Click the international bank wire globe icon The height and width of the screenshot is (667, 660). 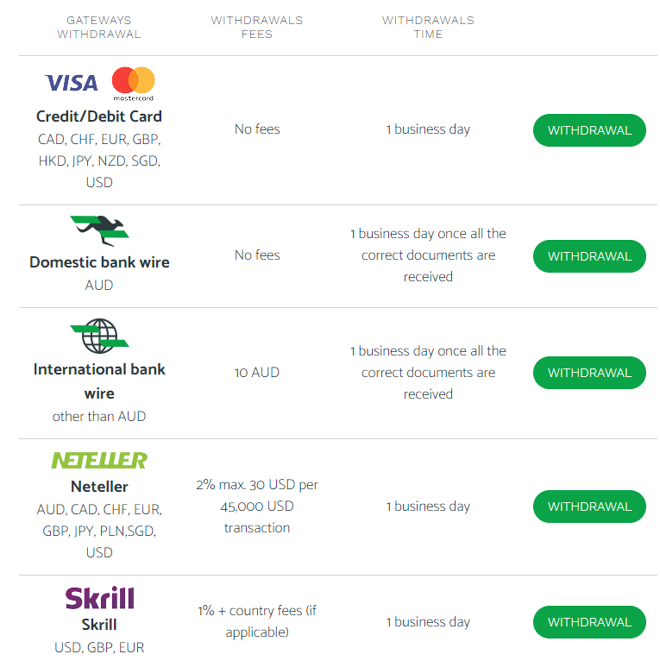[99, 336]
